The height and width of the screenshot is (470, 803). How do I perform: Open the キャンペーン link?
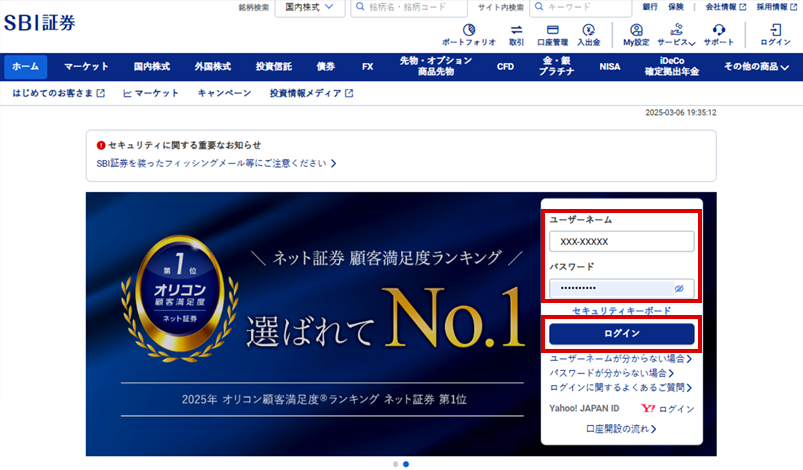(224, 93)
